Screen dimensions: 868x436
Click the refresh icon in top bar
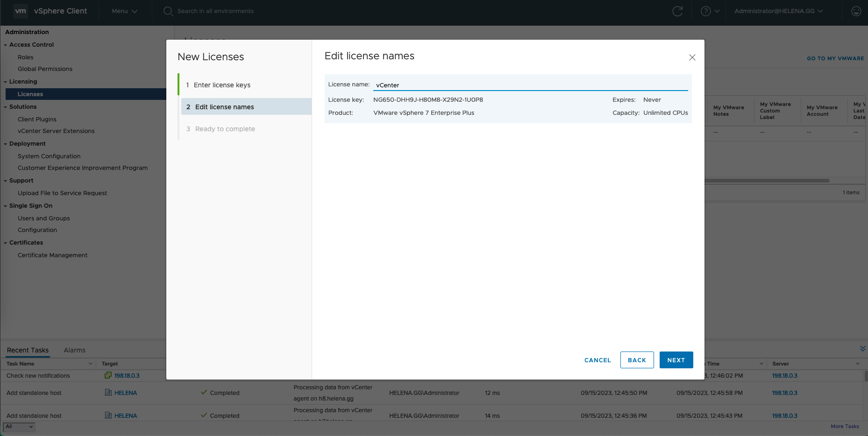tap(677, 11)
